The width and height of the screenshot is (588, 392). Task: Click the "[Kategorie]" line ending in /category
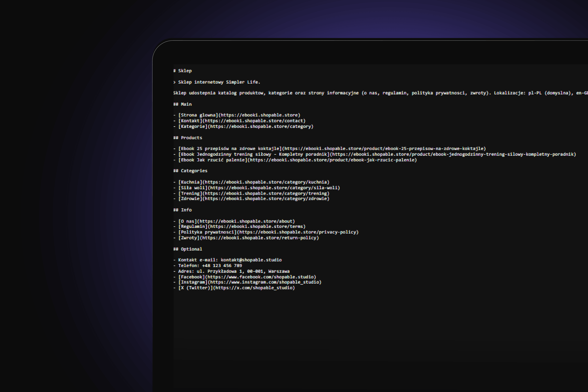[x=243, y=126]
